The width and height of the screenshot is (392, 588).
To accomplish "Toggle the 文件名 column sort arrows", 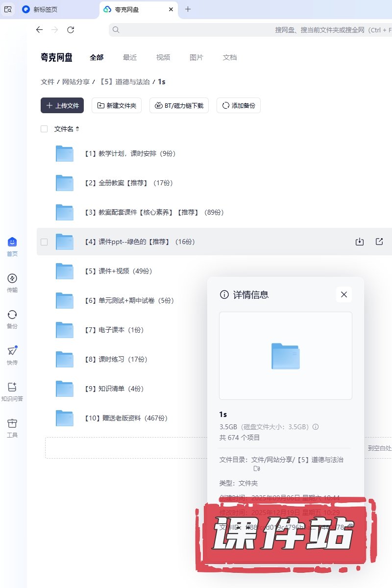I will (77, 129).
